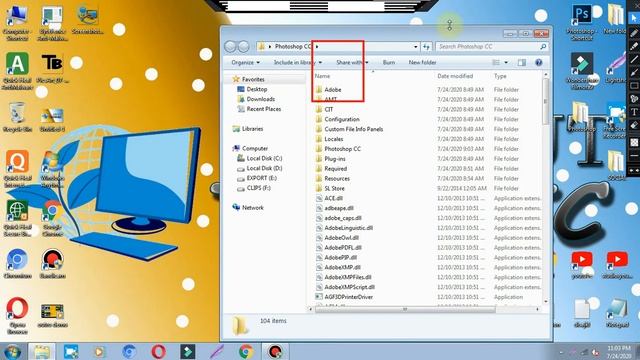Select the AdobeXMP.dll file

click(x=342, y=267)
